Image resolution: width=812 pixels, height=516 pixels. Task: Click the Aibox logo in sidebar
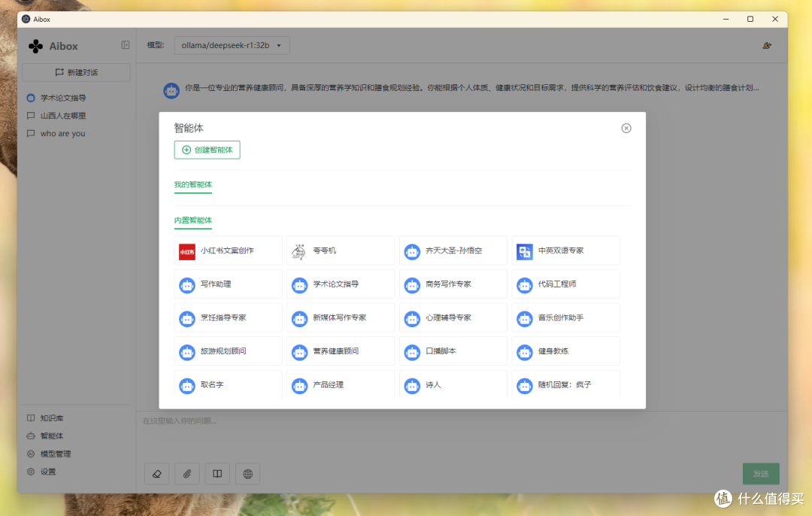click(x=36, y=46)
